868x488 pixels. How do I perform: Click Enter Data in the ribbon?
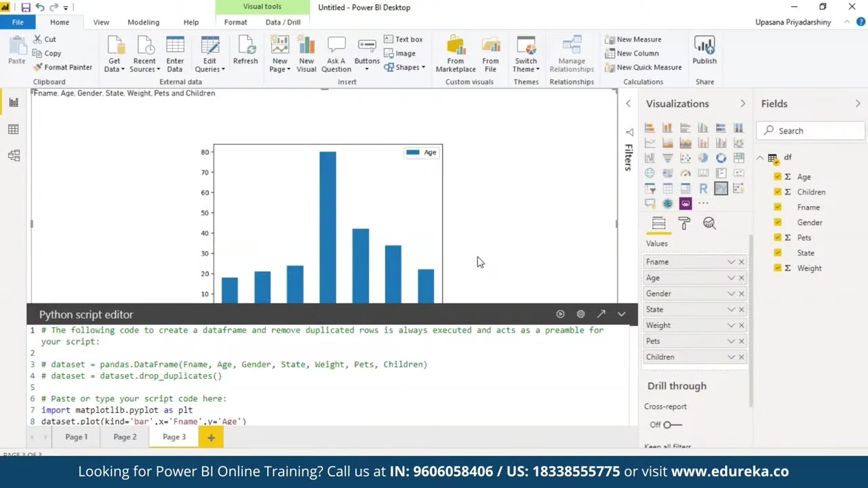(x=175, y=54)
